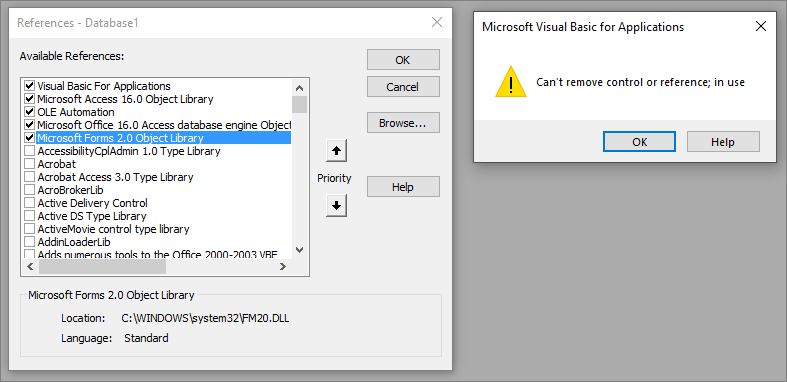Move reference up with Priority up arrow

(x=336, y=151)
